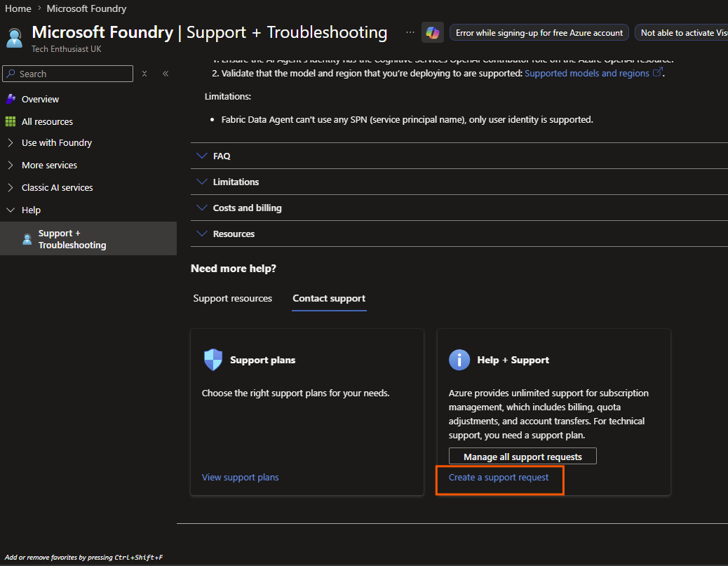Open the ellipsis more options menu
Image resolution: width=728 pixels, height=566 pixels.
(x=410, y=32)
